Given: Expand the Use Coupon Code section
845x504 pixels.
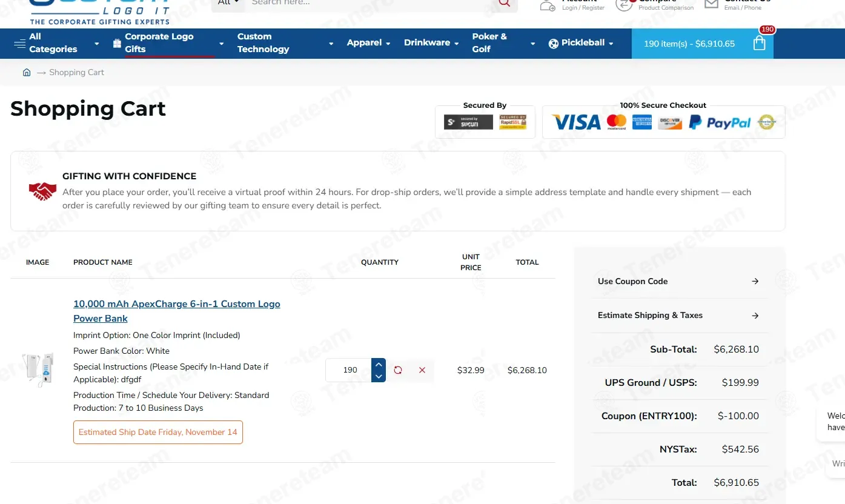Looking at the screenshot, I should [679, 281].
